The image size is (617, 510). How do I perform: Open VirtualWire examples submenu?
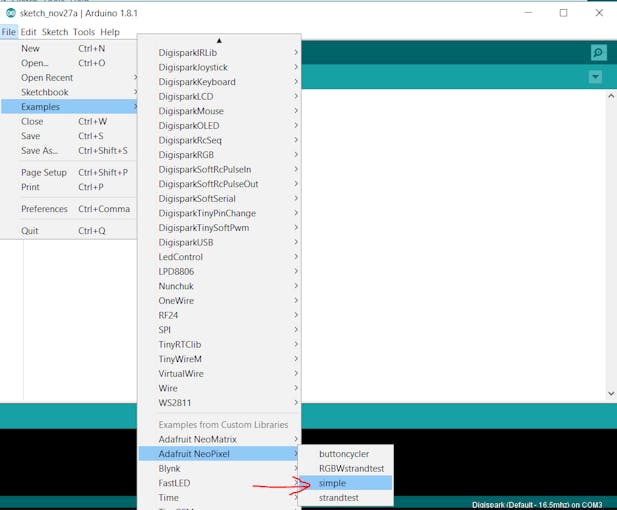(x=219, y=373)
